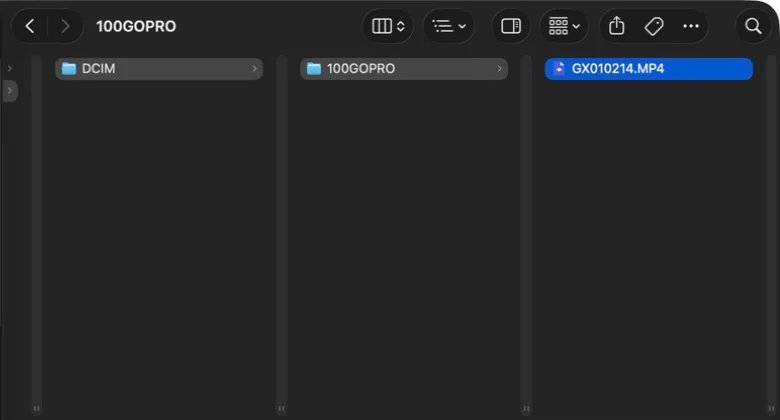Expand 100GOPRO folder via its chevron
Screen dimensions: 780x420
(499, 69)
